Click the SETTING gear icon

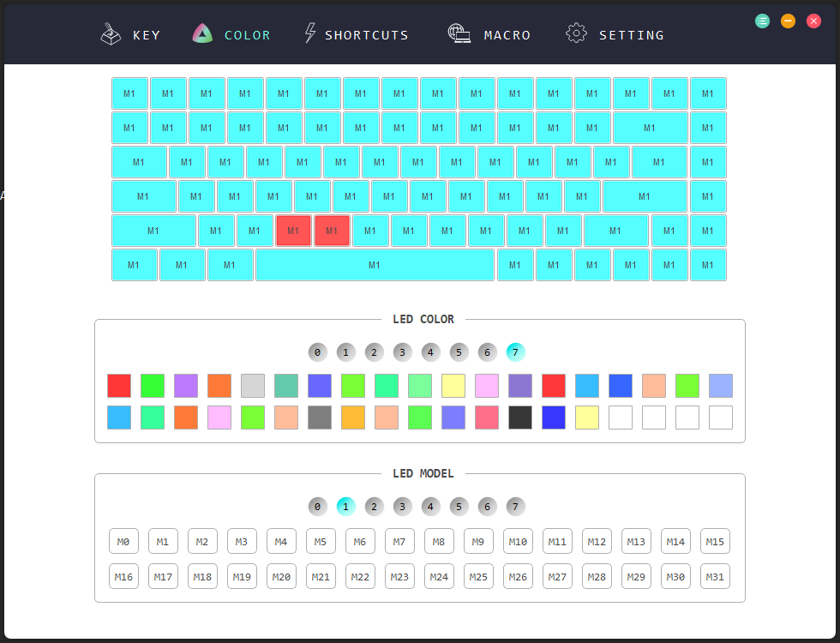(576, 33)
